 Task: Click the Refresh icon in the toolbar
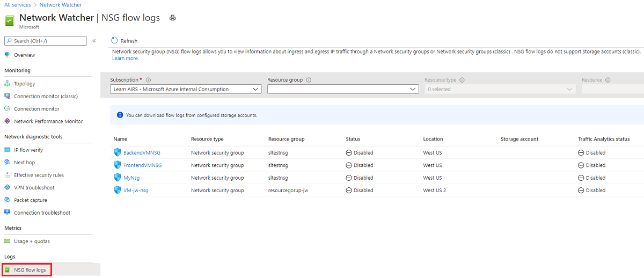(114, 41)
